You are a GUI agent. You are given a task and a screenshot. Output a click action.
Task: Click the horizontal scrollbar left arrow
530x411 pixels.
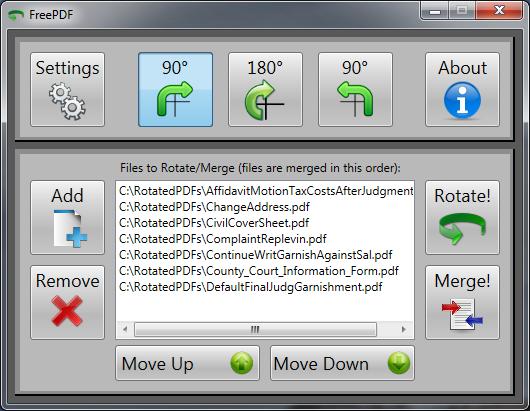[x=125, y=329]
